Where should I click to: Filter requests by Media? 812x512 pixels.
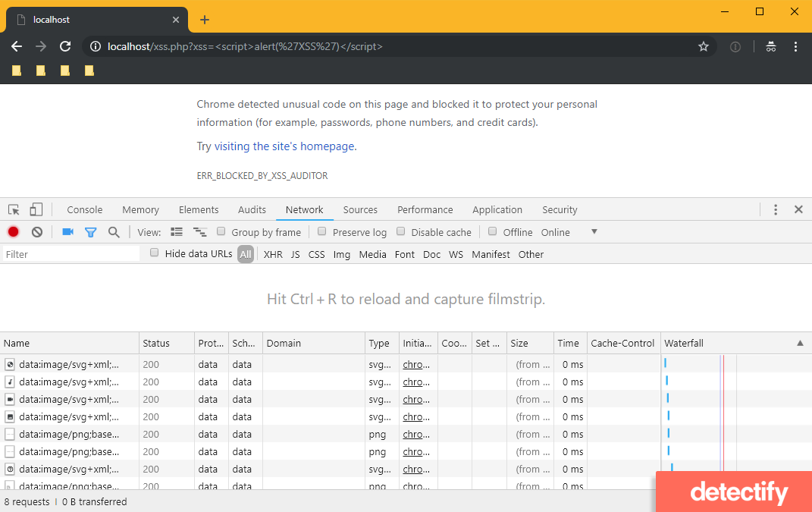[373, 254]
